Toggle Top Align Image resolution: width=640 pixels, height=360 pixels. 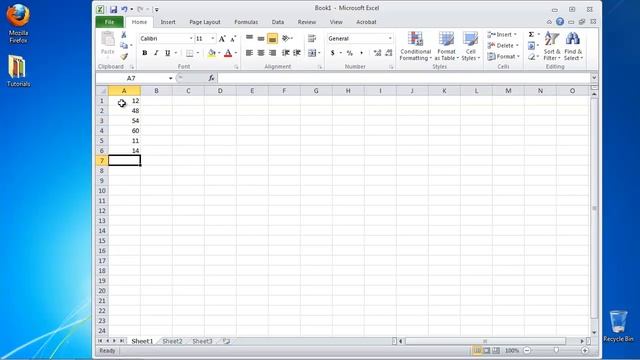click(249, 38)
